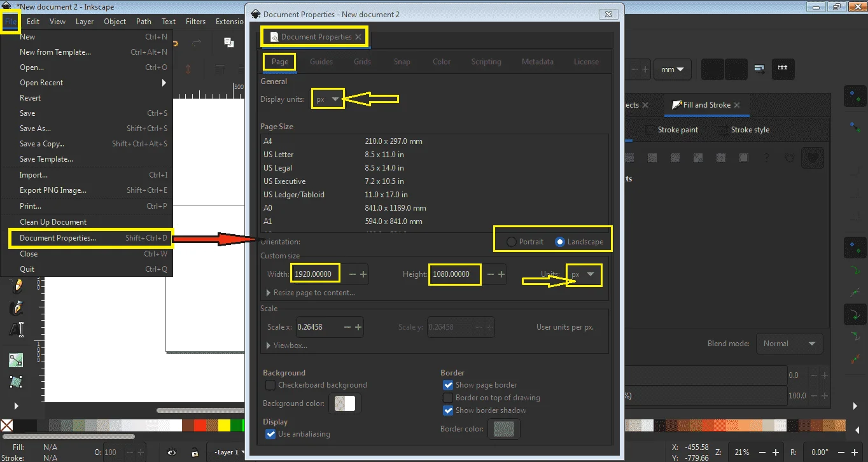This screenshot has width=868, height=462.
Task: Toggle Use antialiasing checkbox
Action: (x=270, y=434)
